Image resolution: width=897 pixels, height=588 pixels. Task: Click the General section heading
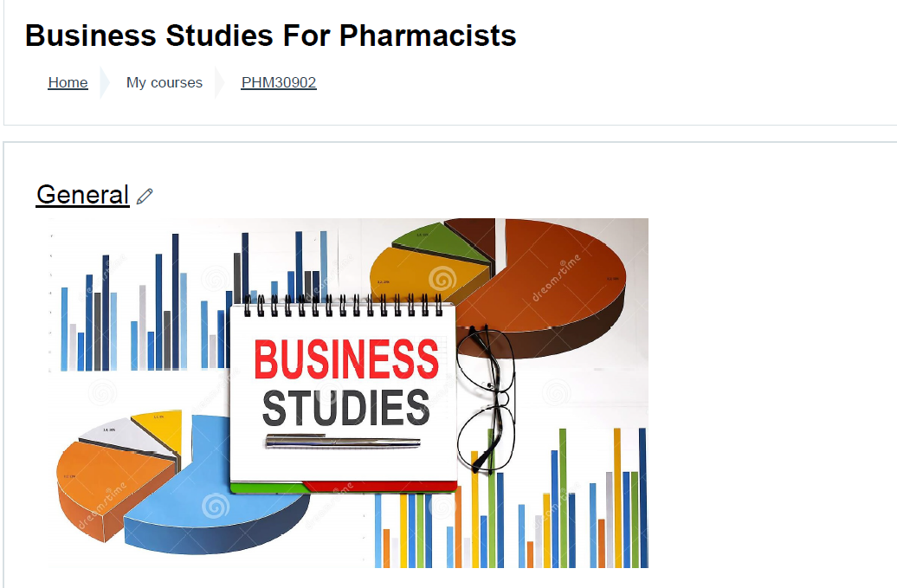(x=83, y=195)
